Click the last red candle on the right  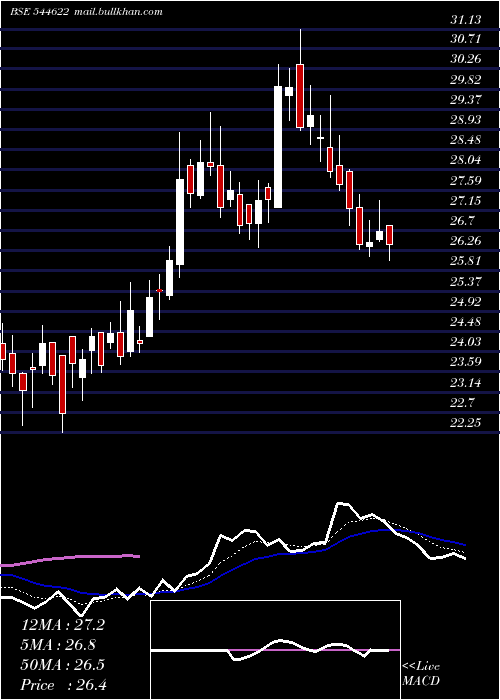[389, 235]
